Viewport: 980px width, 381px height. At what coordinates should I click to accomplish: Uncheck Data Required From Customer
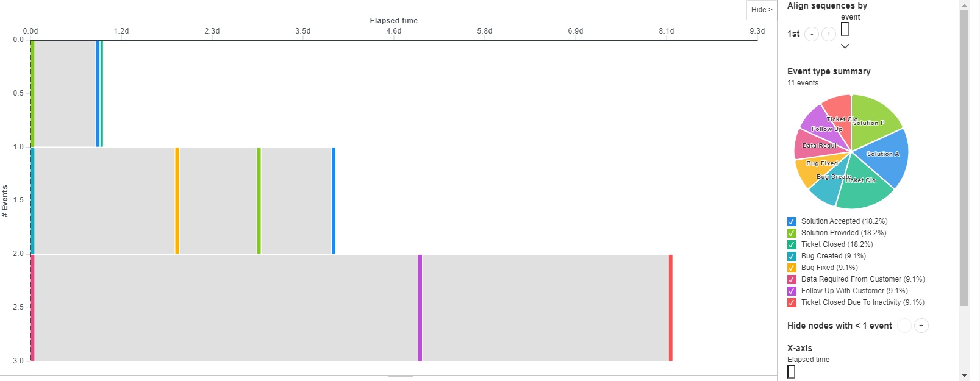pos(792,279)
